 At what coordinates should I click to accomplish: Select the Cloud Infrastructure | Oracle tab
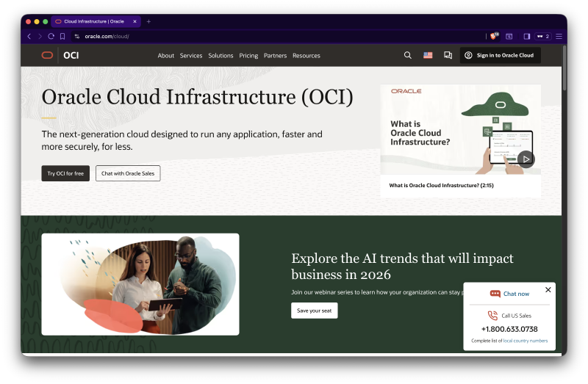pyautogui.click(x=96, y=21)
